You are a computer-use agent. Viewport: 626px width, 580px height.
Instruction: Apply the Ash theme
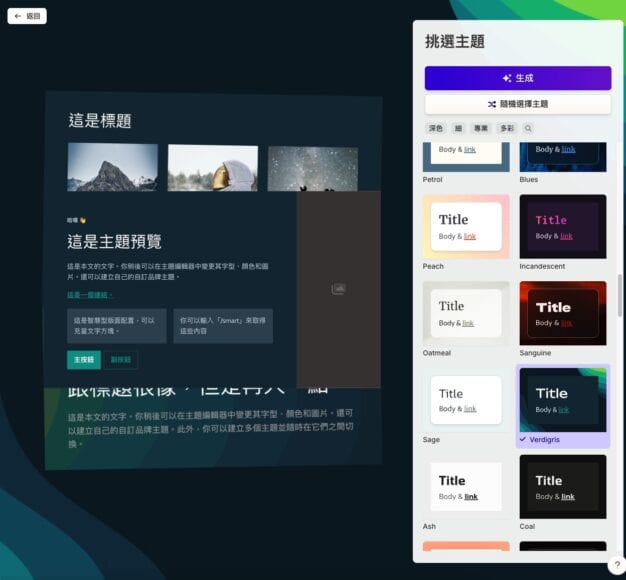[x=465, y=487]
